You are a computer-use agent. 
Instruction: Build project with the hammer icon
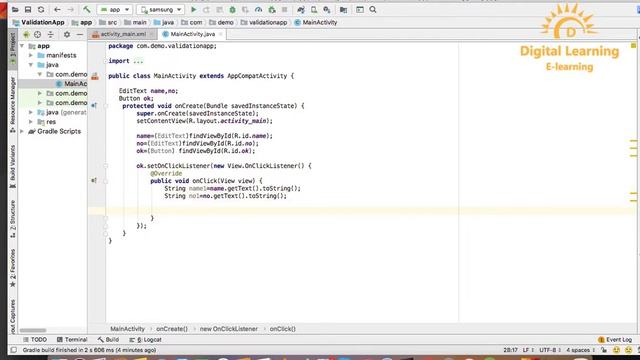[x=87, y=9]
